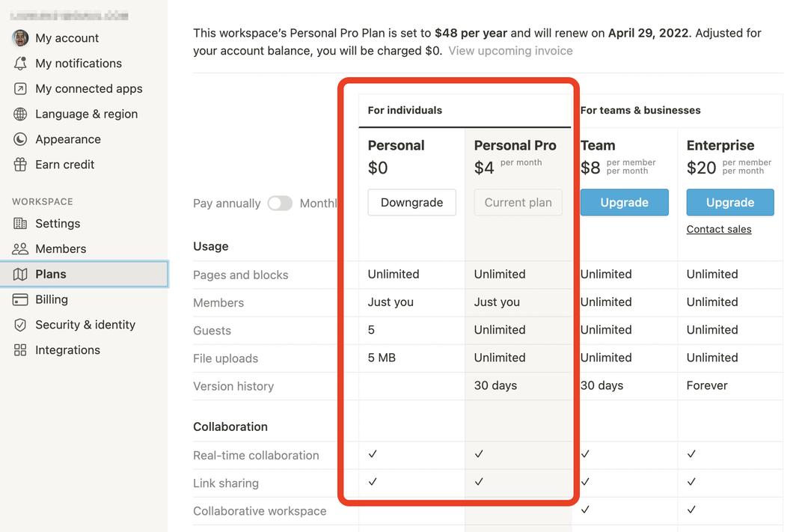This screenshot has width=808, height=532.
Task: Click the grid icon for Integrations
Action: [x=20, y=350]
